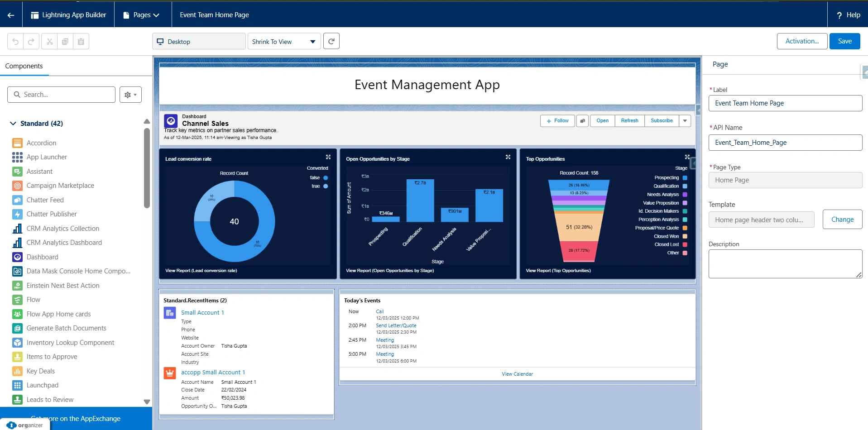Image resolution: width=868 pixels, height=430 pixels.
Task: Select the Components tab
Action: coord(24,66)
